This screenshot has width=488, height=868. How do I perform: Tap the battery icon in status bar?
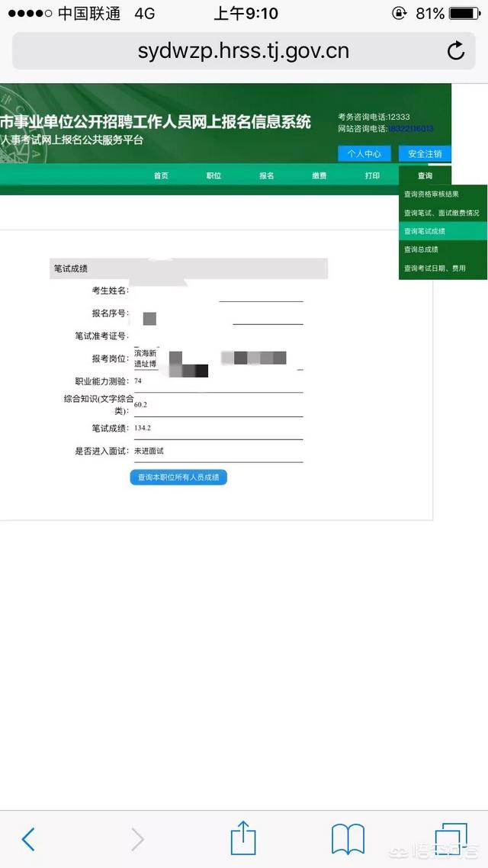tap(464, 13)
